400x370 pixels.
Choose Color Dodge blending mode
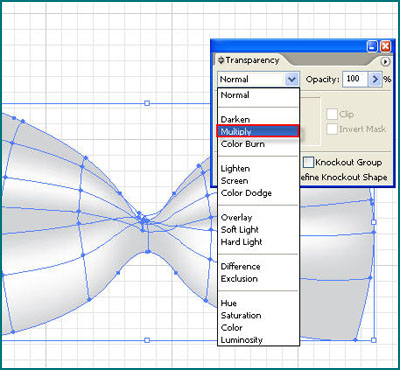258,193
